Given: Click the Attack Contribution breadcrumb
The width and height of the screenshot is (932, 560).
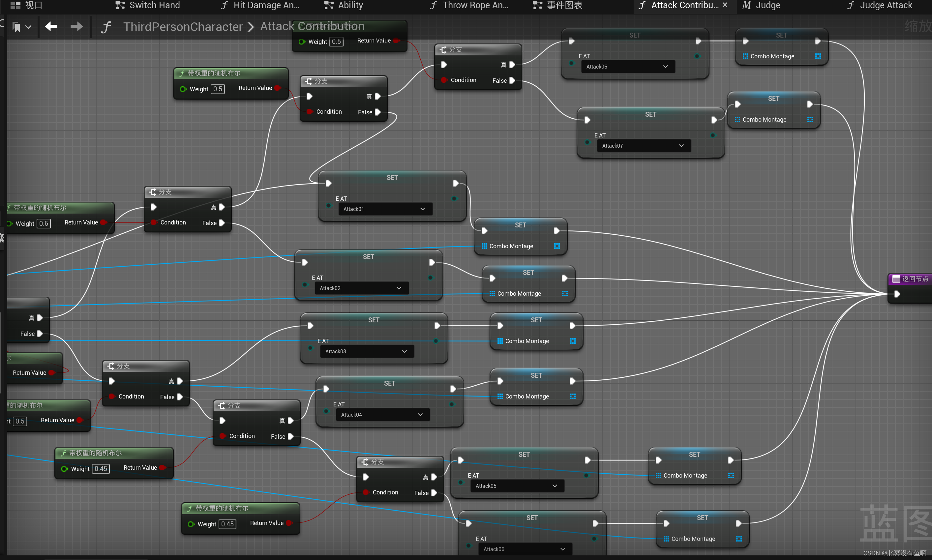Looking at the screenshot, I should [312, 26].
